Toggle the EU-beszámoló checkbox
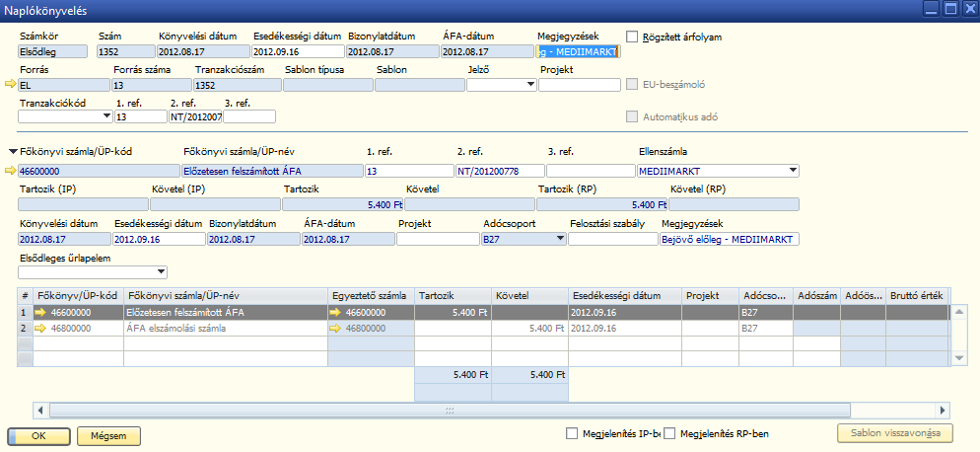The width and height of the screenshot is (980, 452). pyautogui.click(x=633, y=84)
